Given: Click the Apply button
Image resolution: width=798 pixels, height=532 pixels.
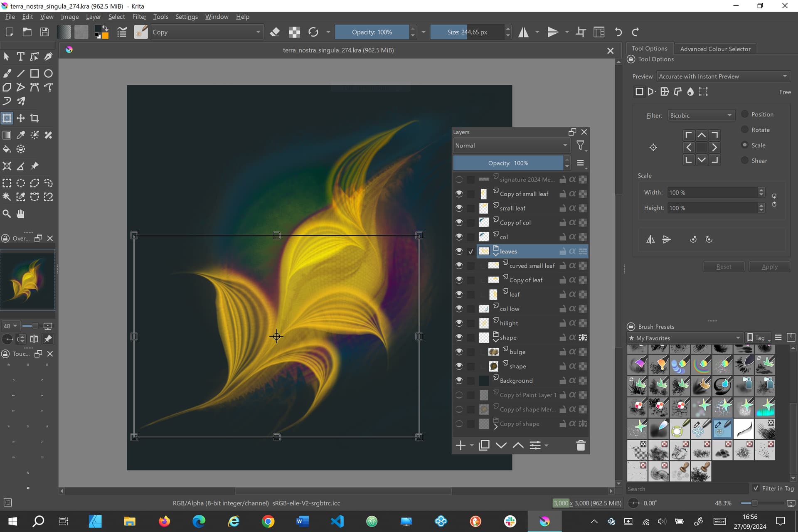Looking at the screenshot, I should 769,267.
